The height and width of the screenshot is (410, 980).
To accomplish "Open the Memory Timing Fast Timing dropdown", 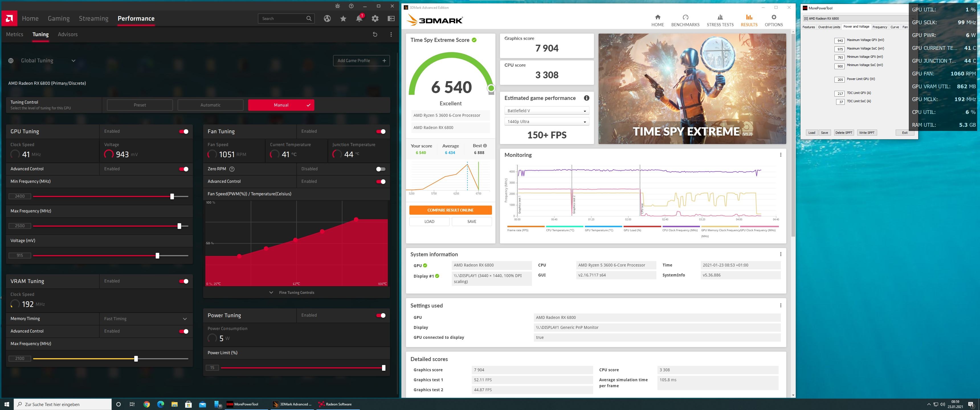I will coord(146,319).
